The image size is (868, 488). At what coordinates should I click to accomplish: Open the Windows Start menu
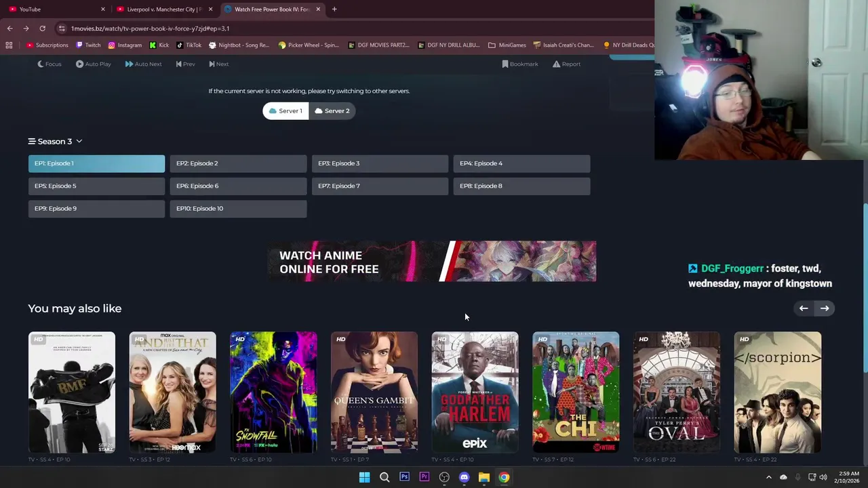tap(364, 477)
